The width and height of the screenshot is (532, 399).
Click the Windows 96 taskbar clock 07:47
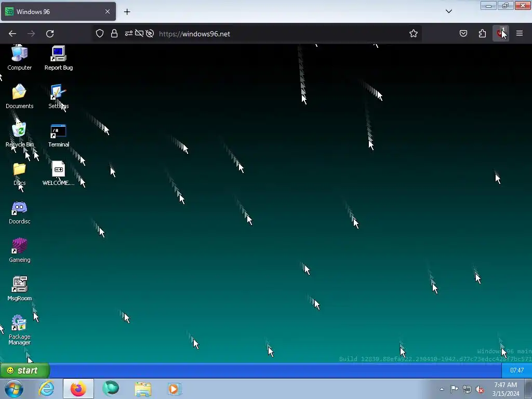[517, 370]
